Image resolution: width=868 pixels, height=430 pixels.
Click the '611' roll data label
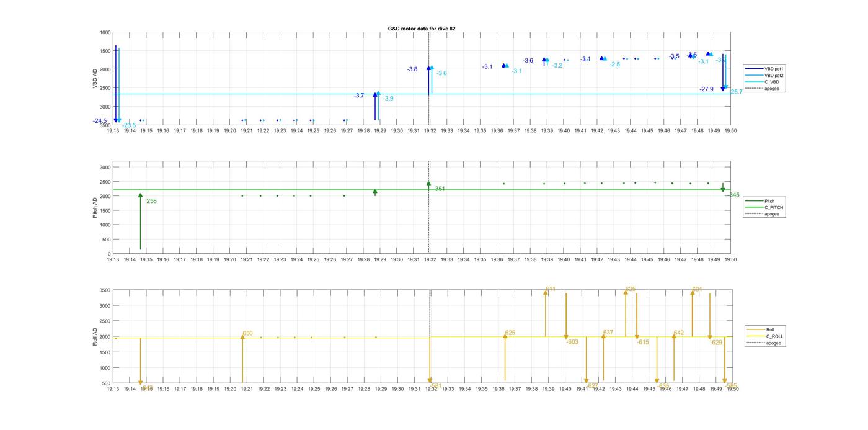pyautogui.click(x=551, y=289)
